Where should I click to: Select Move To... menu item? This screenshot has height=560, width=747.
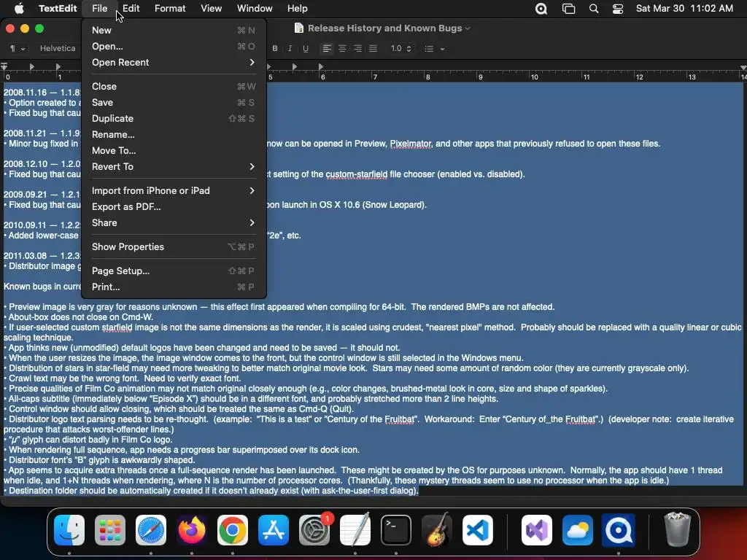tap(174, 150)
